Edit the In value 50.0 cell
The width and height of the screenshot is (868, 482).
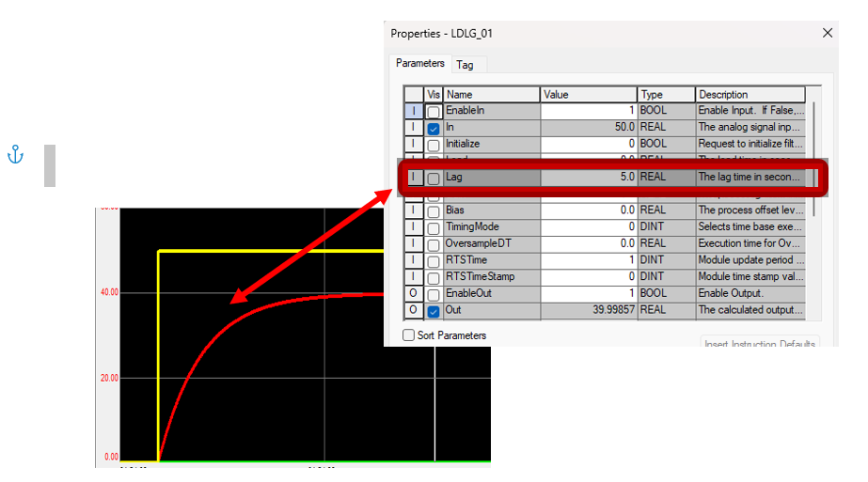tap(589, 127)
